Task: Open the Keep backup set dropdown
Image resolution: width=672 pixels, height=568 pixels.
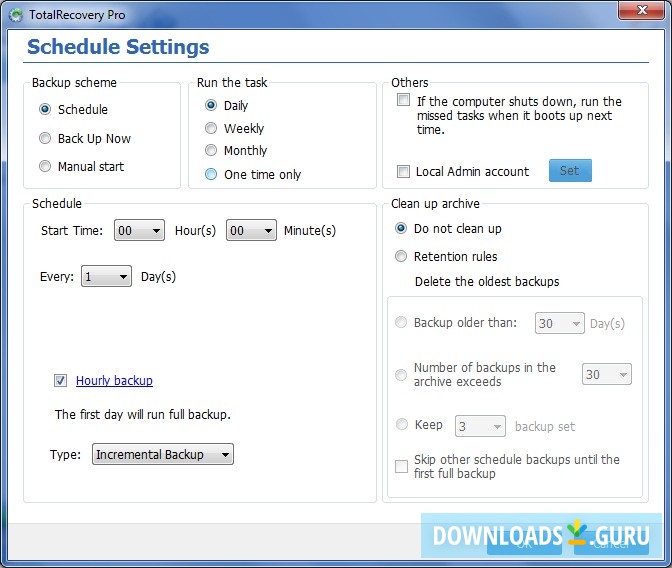Action: click(480, 426)
